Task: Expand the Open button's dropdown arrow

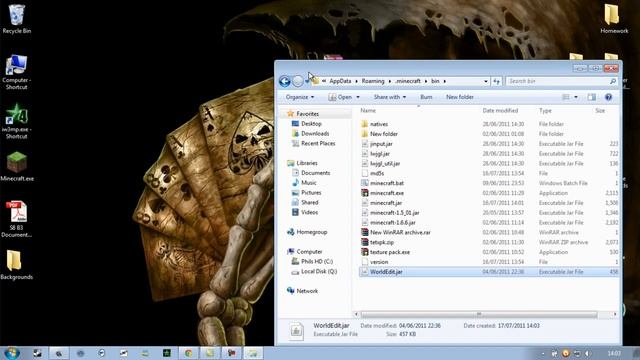Action: coord(358,97)
